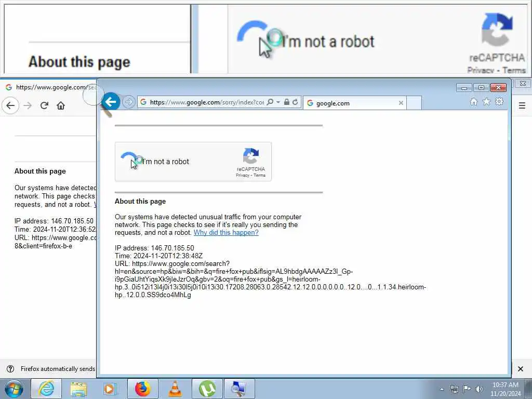Open the Magnifier app in taskbar
This screenshot has width=532, height=399.
pyautogui.click(x=239, y=389)
